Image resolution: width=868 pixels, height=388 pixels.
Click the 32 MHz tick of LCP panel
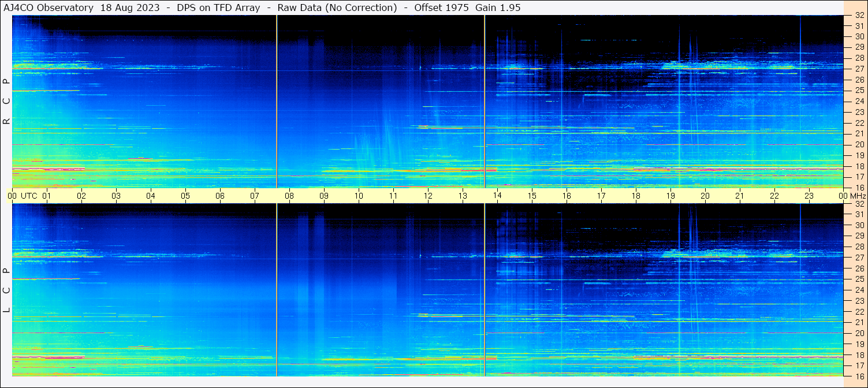click(859, 204)
